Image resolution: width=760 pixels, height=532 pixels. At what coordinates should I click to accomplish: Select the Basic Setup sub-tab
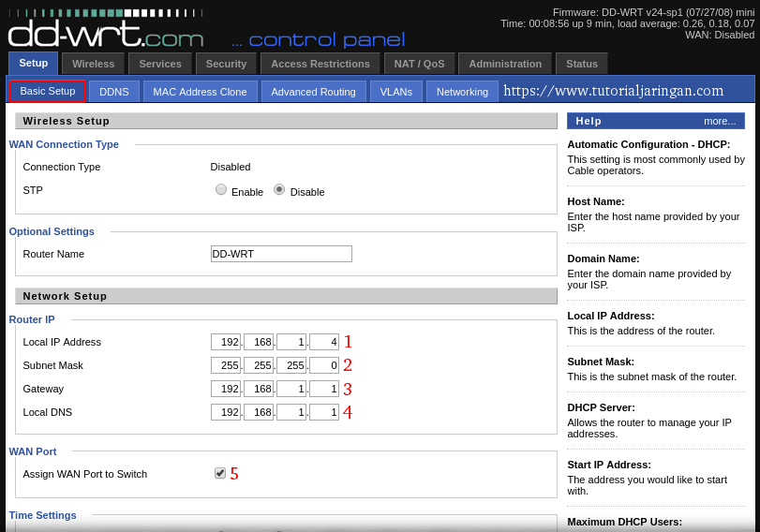48,91
